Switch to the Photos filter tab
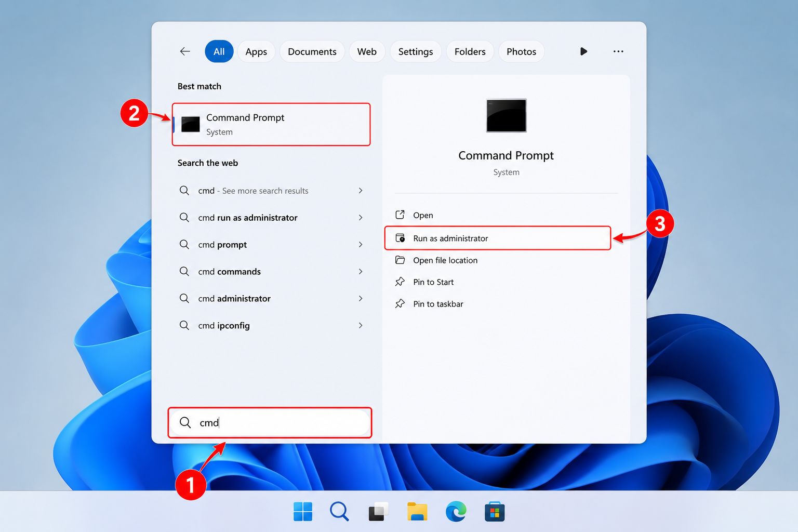The width and height of the screenshot is (798, 532). (x=522, y=51)
